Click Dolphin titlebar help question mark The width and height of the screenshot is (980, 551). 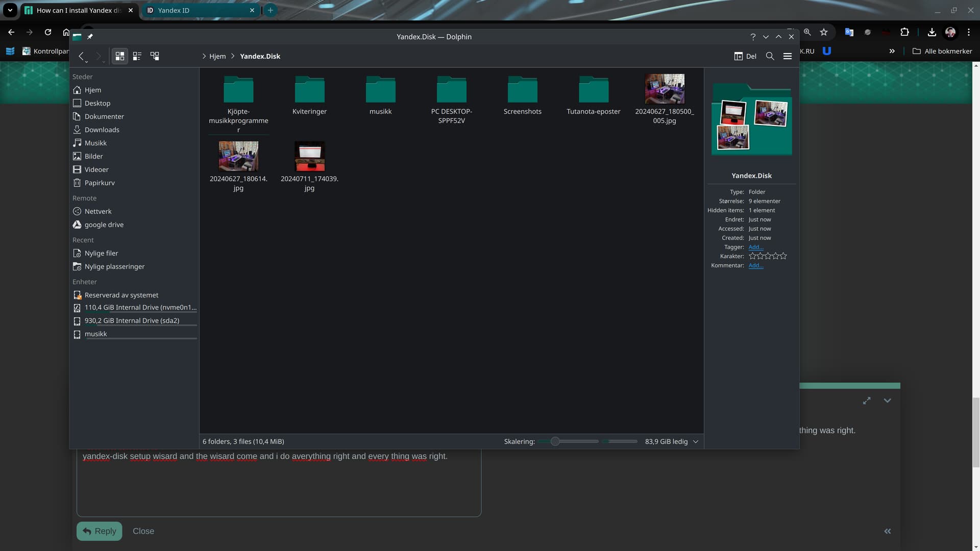click(x=753, y=37)
